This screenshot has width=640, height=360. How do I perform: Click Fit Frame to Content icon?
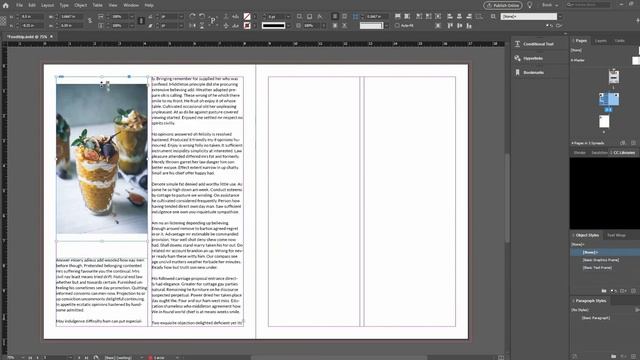(429, 16)
